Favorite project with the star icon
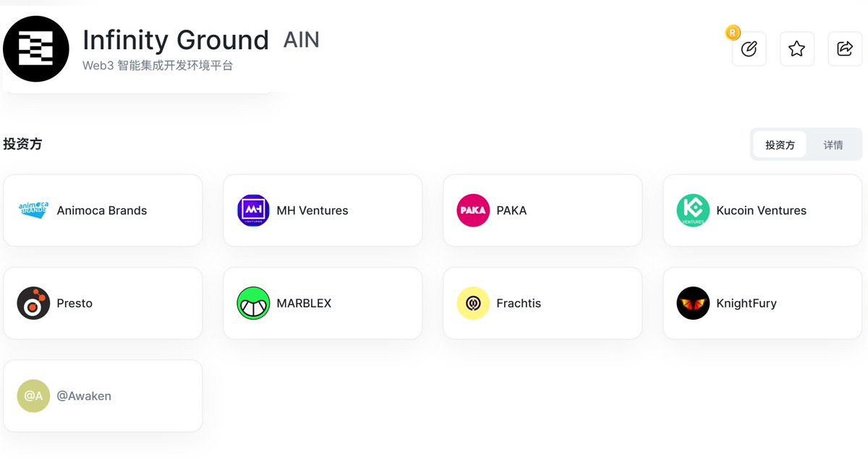Image resolution: width=868 pixels, height=468 pixels. click(x=796, y=49)
